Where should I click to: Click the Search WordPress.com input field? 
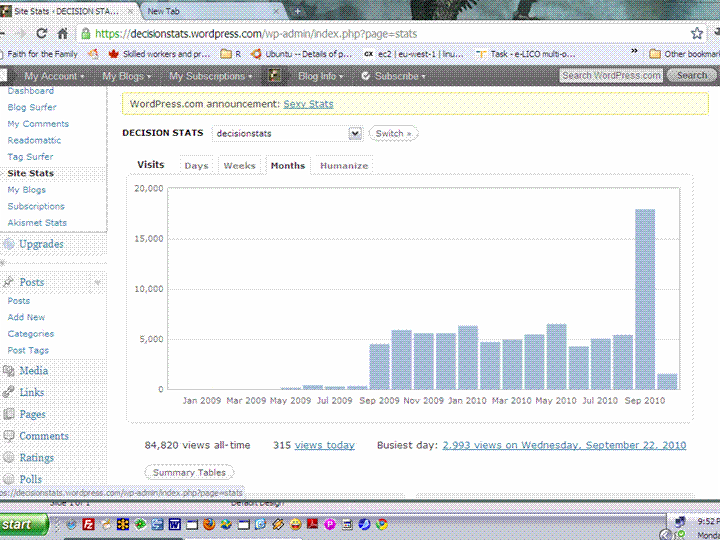coord(611,76)
